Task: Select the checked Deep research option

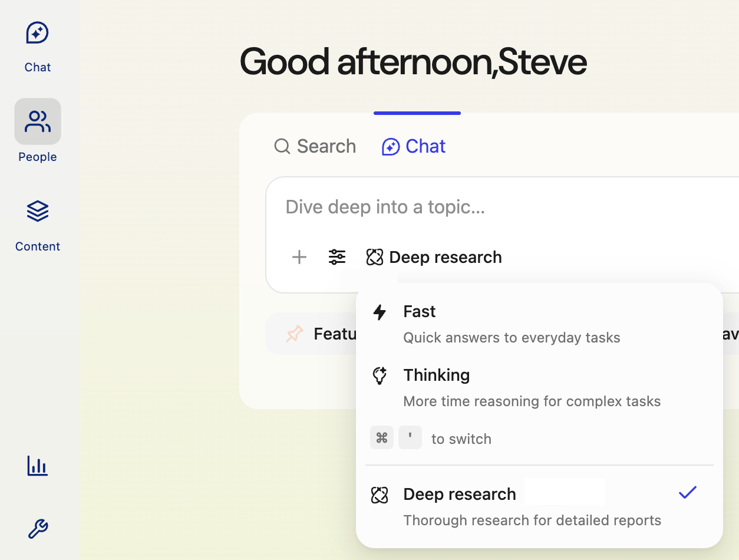Action: click(460, 495)
